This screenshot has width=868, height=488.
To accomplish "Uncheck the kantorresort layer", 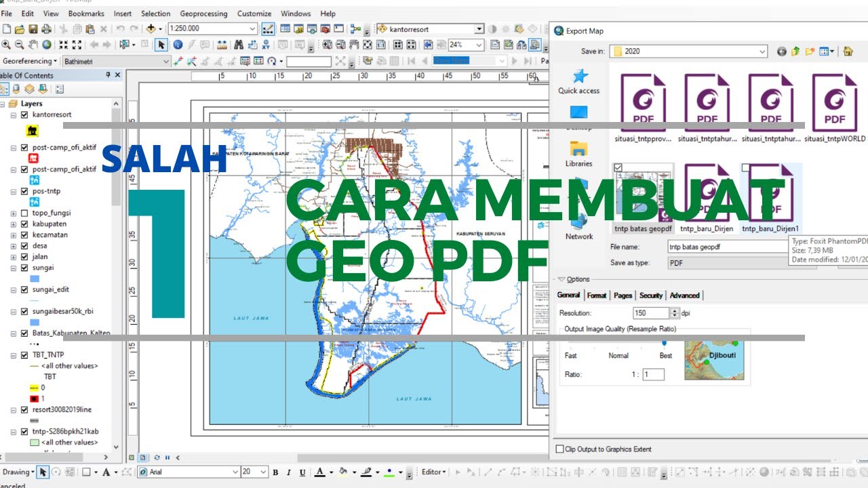I will click(x=24, y=115).
